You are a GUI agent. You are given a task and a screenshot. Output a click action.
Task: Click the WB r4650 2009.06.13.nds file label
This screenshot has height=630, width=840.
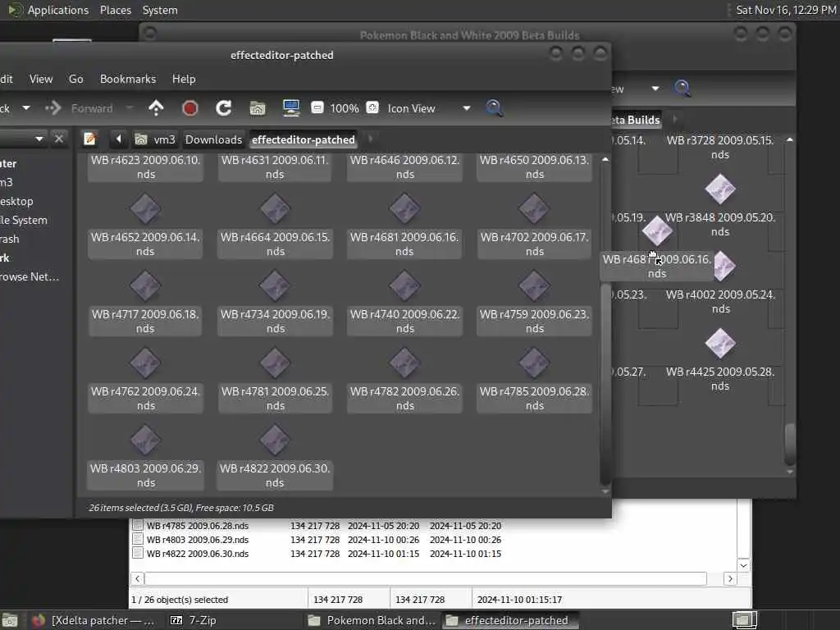(x=534, y=167)
